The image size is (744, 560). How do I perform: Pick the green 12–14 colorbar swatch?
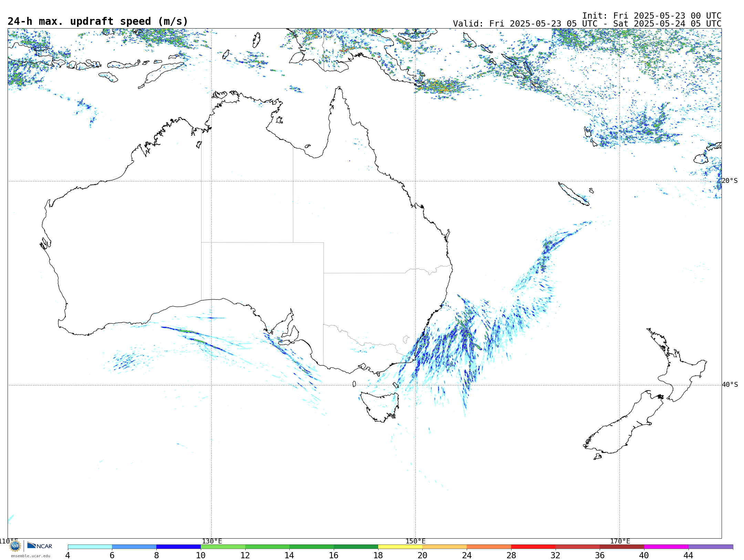(267, 547)
